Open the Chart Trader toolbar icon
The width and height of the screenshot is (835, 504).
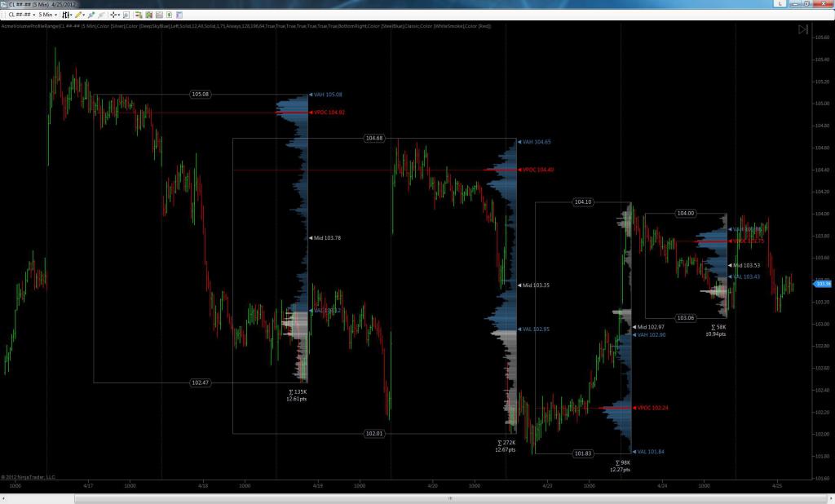tap(139, 15)
